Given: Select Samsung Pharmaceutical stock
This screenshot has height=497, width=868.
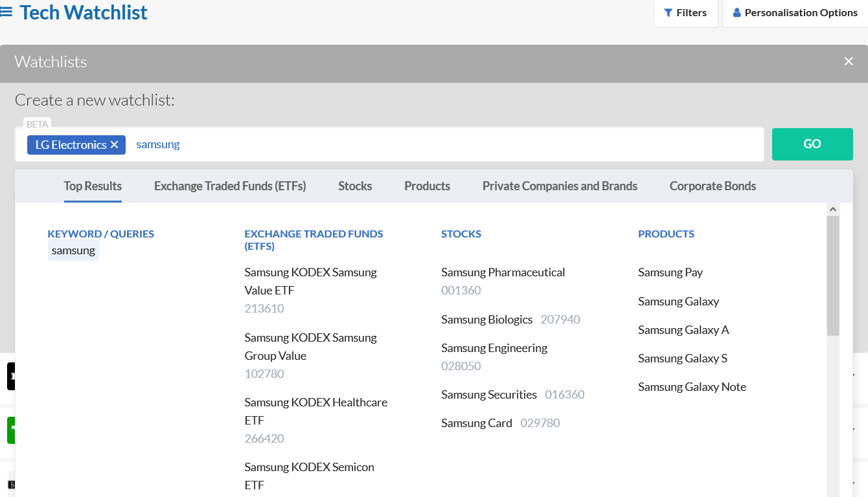Looking at the screenshot, I should click(503, 272).
